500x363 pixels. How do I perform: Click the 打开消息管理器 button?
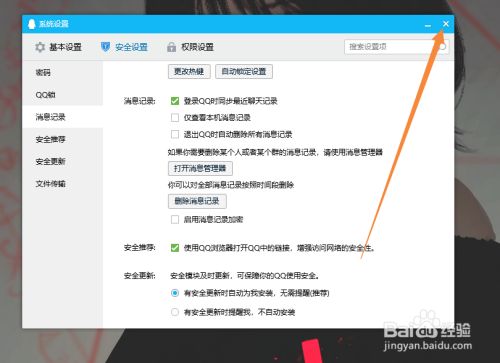[200, 168]
